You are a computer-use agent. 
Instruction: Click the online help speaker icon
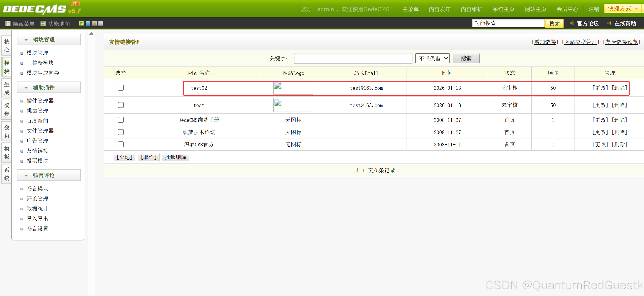coord(609,23)
